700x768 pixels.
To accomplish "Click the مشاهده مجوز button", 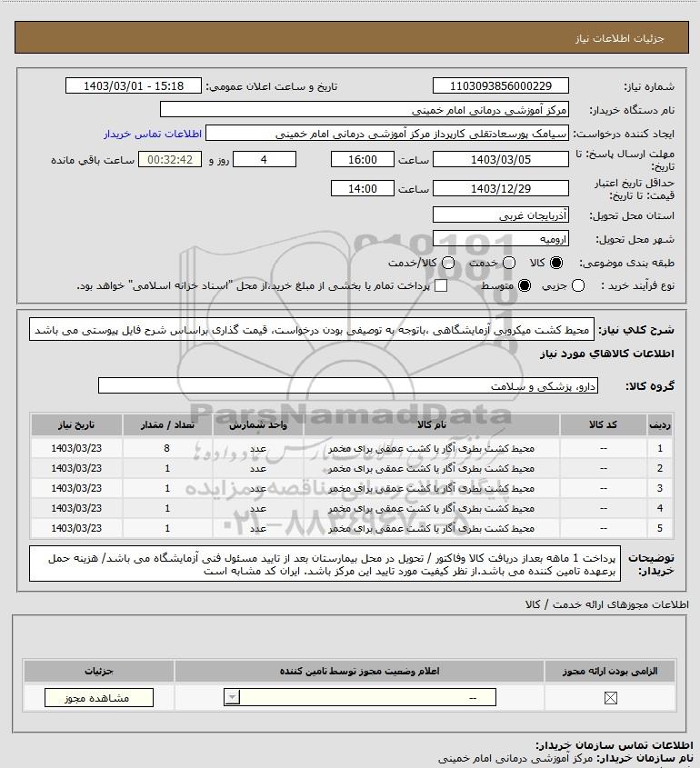I will click(x=99, y=698).
